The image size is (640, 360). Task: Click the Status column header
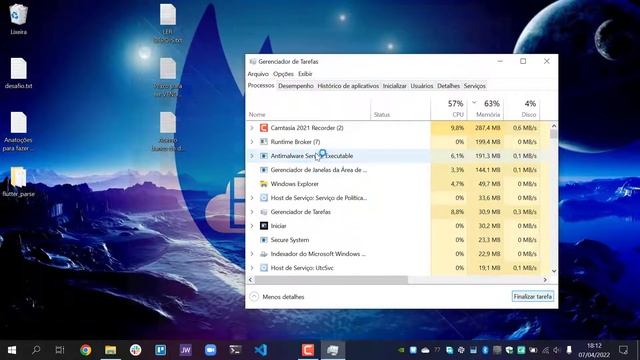pos(400,108)
